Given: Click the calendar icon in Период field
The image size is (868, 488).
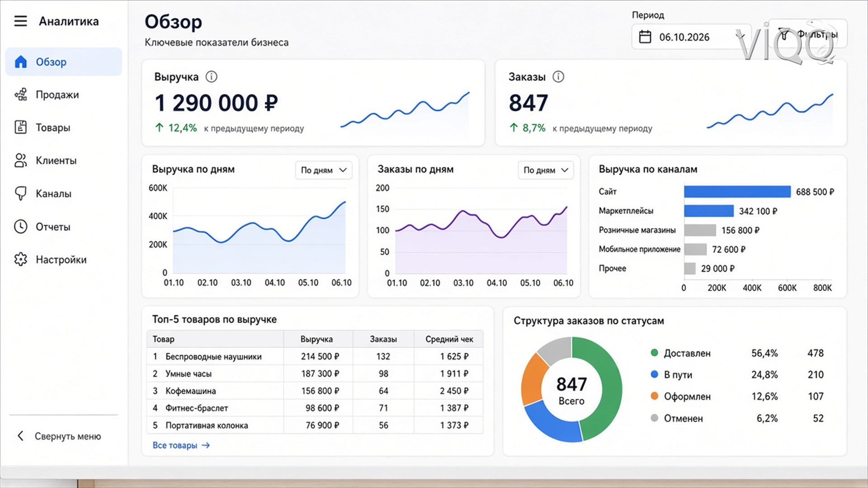Looking at the screenshot, I should pyautogui.click(x=645, y=37).
